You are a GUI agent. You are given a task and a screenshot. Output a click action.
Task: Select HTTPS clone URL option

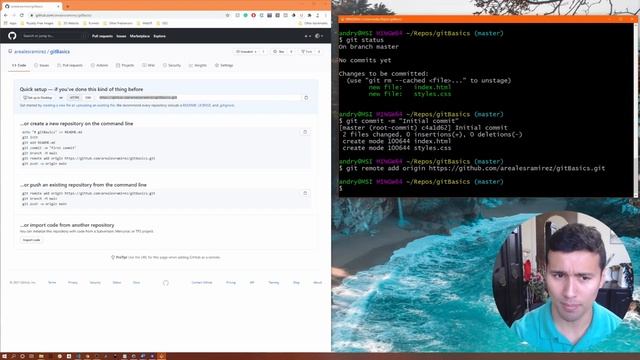tap(74, 98)
